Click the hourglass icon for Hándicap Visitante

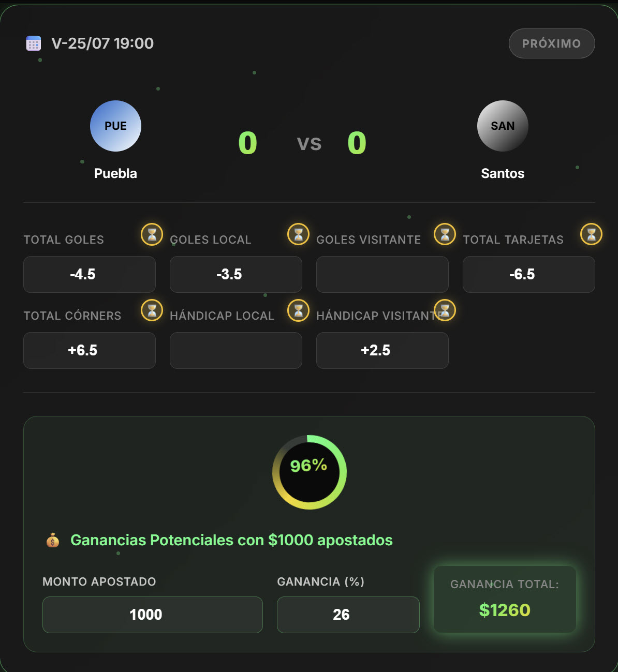(x=445, y=310)
